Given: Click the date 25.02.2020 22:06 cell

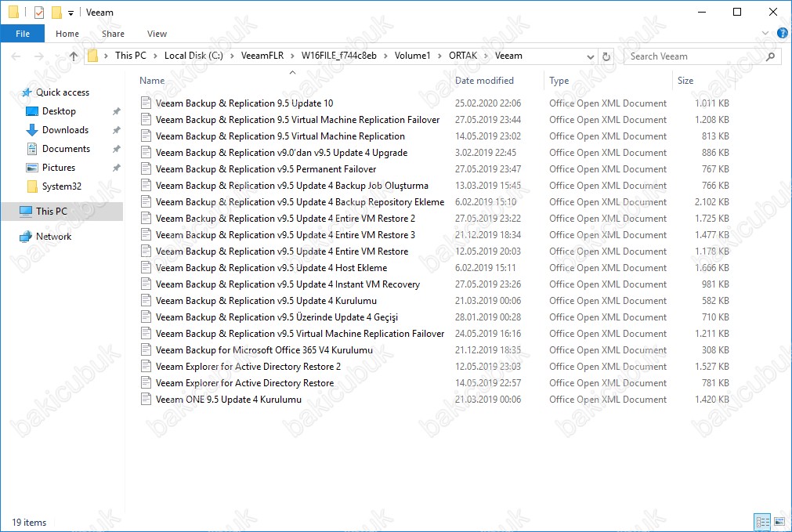Looking at the screenshot, I should coord(488,103).
